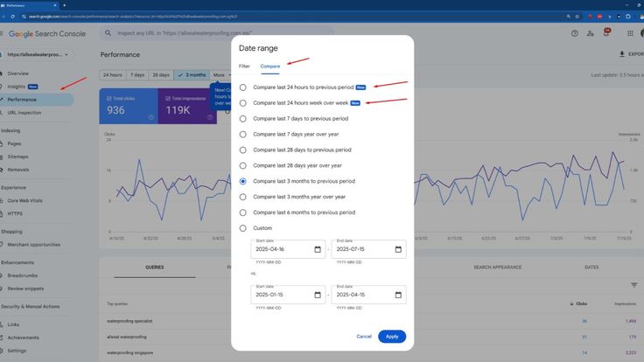The image size is (644, 362).
Task: Click Cancel in the Date range dialog
Action: (x=364, y=337)
